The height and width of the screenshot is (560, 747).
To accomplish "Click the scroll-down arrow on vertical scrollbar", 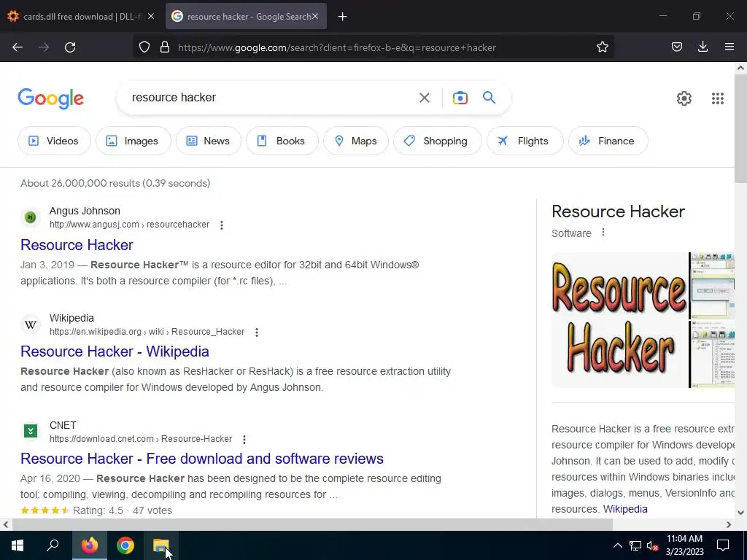I will pyautogui.click(x=740, y=513).
